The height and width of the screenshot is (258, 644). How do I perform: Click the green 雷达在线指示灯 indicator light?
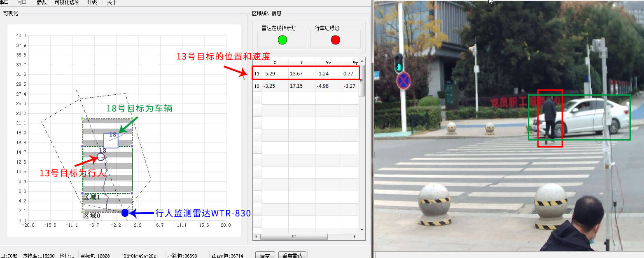(x=282, y=40)
